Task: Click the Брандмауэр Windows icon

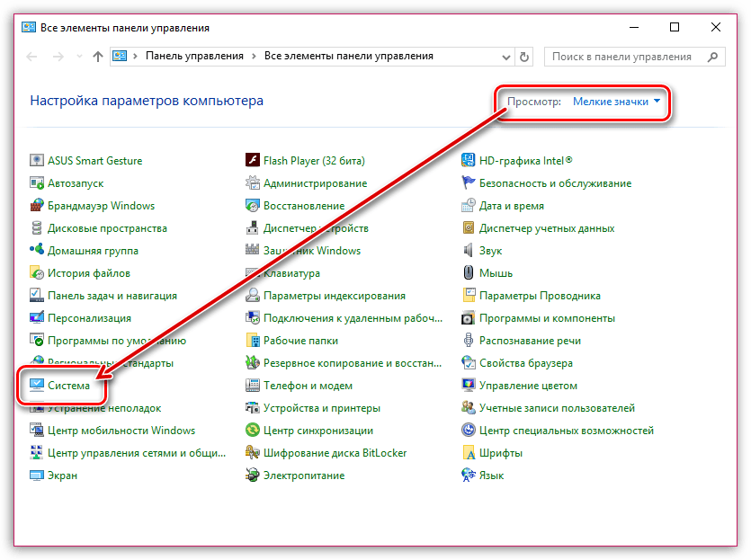Action: click(x=37, y=206)
